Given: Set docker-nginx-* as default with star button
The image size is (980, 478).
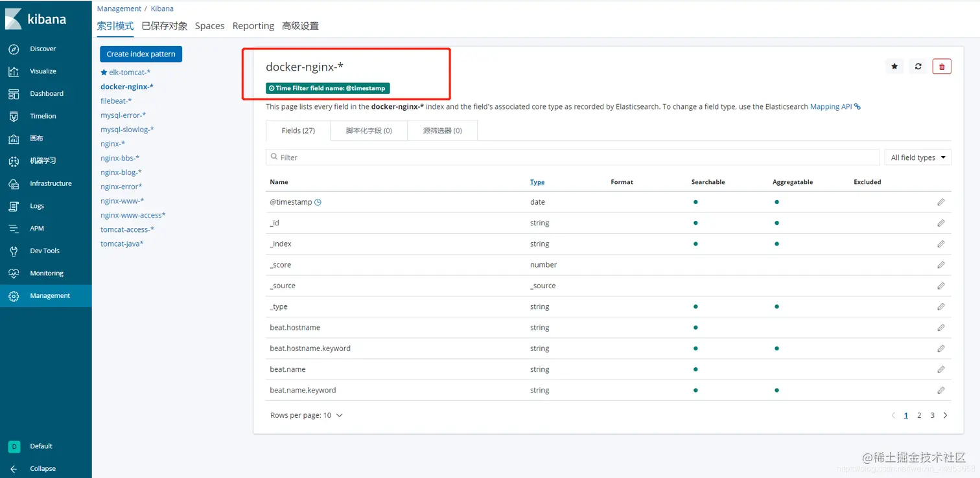Looking at the screenshot, I should [x=894, y=66].
